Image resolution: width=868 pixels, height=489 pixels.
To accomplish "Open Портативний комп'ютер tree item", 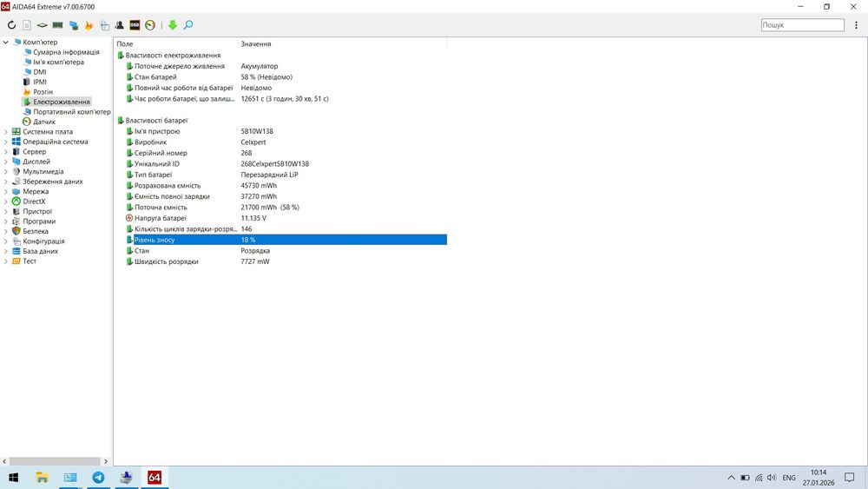I will tap(71, 112).
